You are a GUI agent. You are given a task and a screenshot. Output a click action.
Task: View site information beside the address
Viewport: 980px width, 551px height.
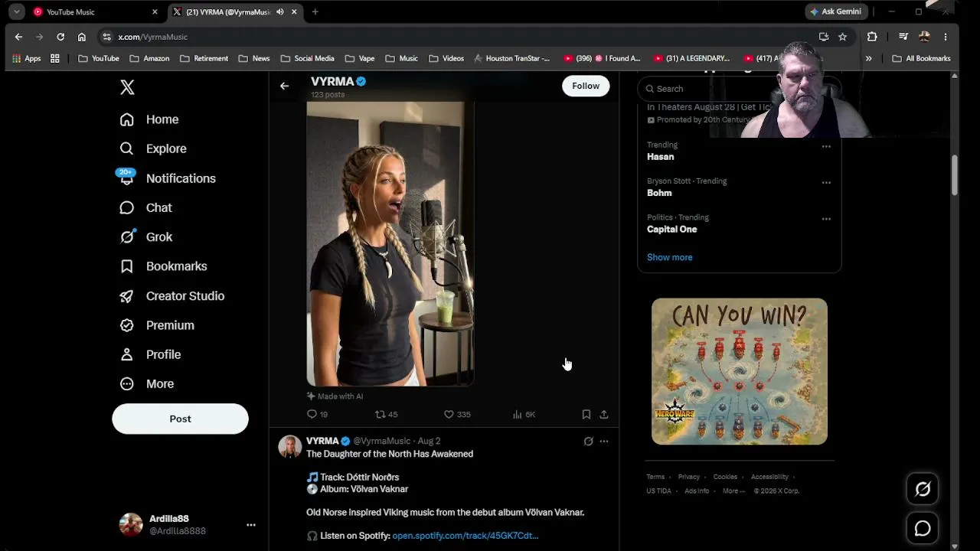pyautogui.click(x=107, y=37)
